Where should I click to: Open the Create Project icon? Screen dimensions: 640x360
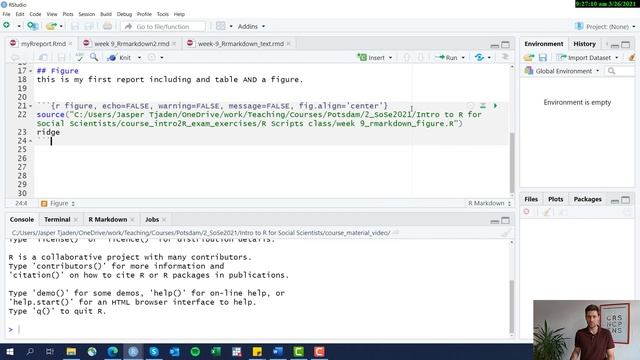point(33,26)
